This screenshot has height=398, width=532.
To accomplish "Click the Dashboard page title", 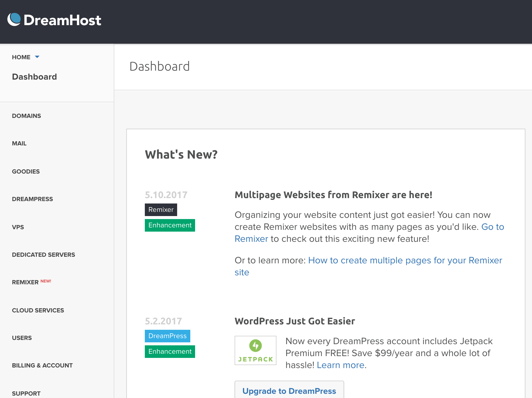I will (159, 66).
